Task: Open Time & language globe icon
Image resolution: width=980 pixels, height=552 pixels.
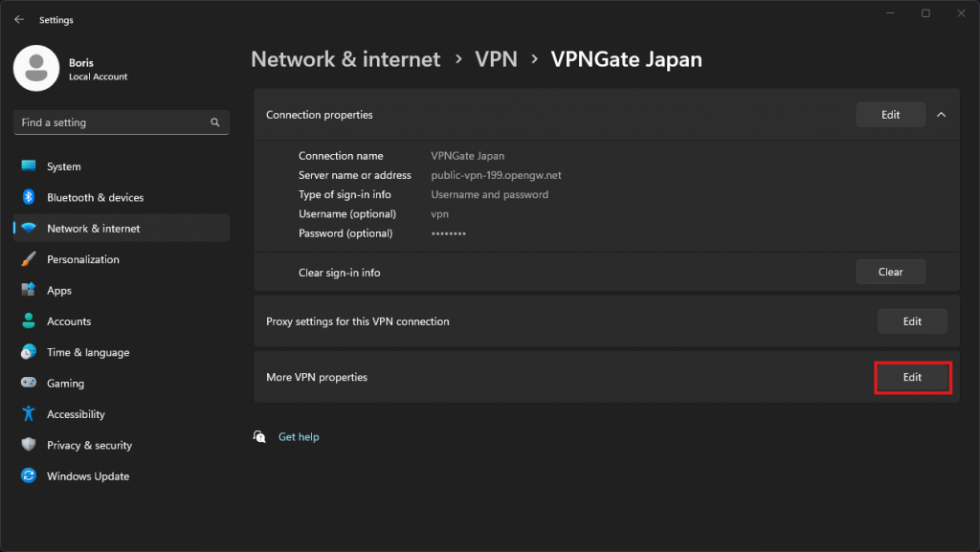Action: point(29,352)
